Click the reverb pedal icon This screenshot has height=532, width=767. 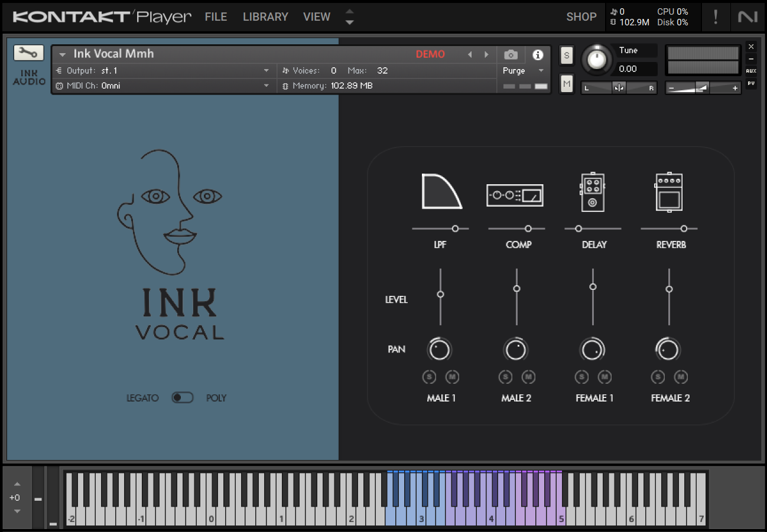pos(669,192)
